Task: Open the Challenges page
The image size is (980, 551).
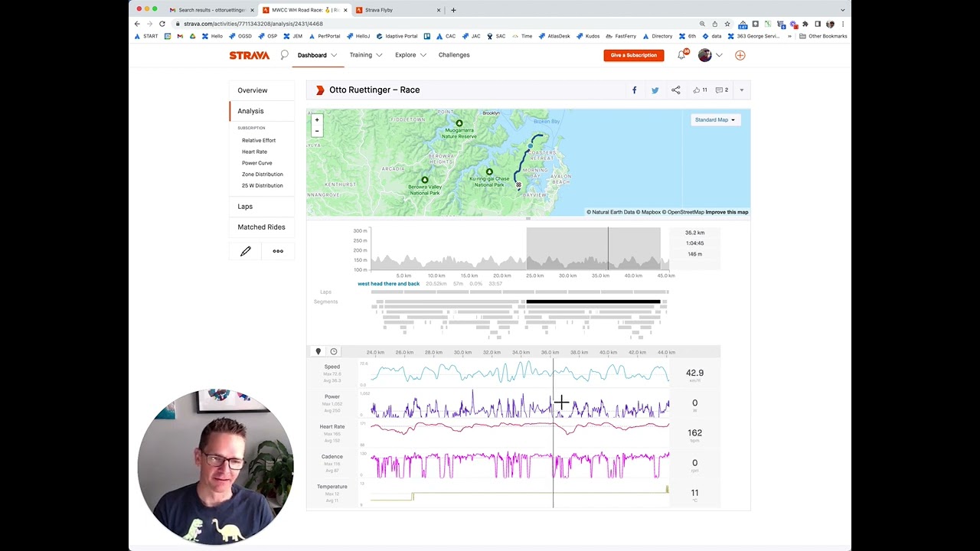Action: tap(454, 55)
